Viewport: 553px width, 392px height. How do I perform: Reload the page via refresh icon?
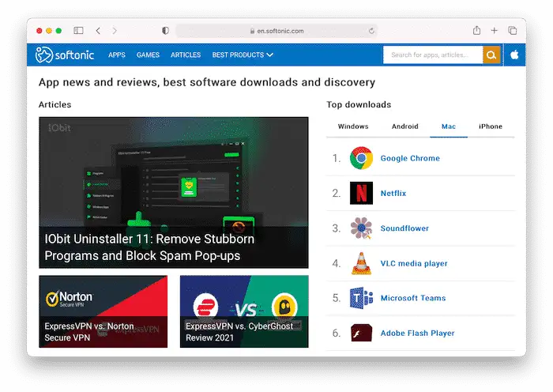click(x=371, y=31)
